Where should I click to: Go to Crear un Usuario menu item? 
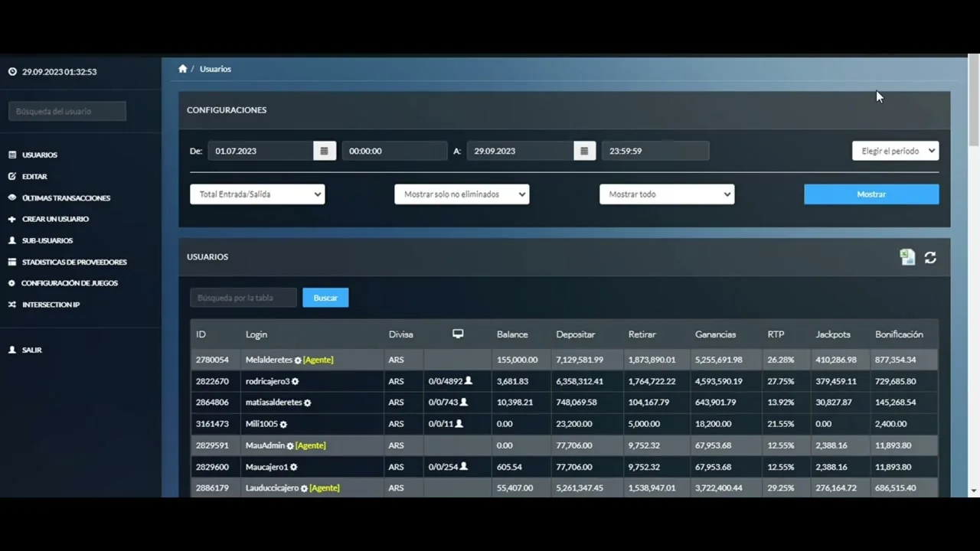(x=55, y=219)
